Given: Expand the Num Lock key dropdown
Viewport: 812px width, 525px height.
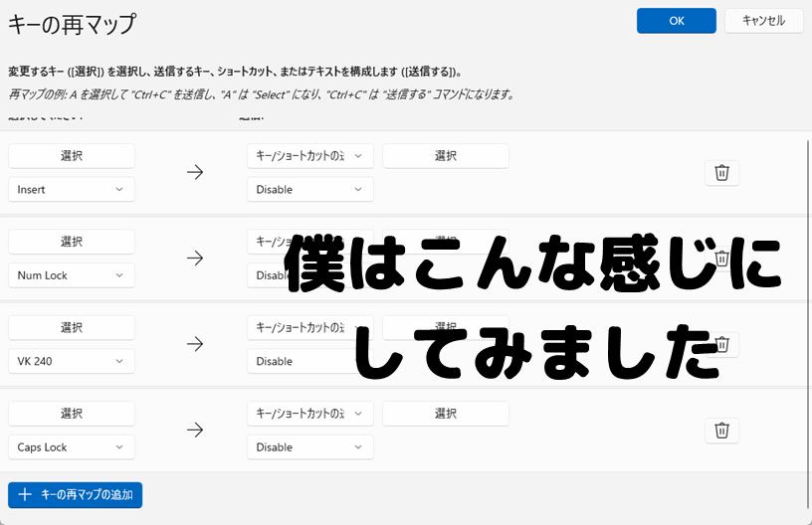Looking at the screenshot, I should (71, 275).
